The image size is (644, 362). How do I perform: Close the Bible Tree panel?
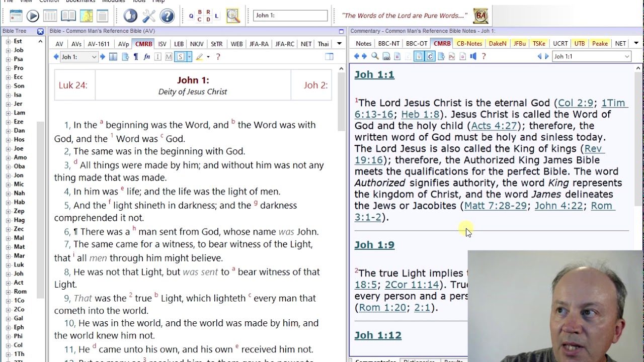coord(40,31)
